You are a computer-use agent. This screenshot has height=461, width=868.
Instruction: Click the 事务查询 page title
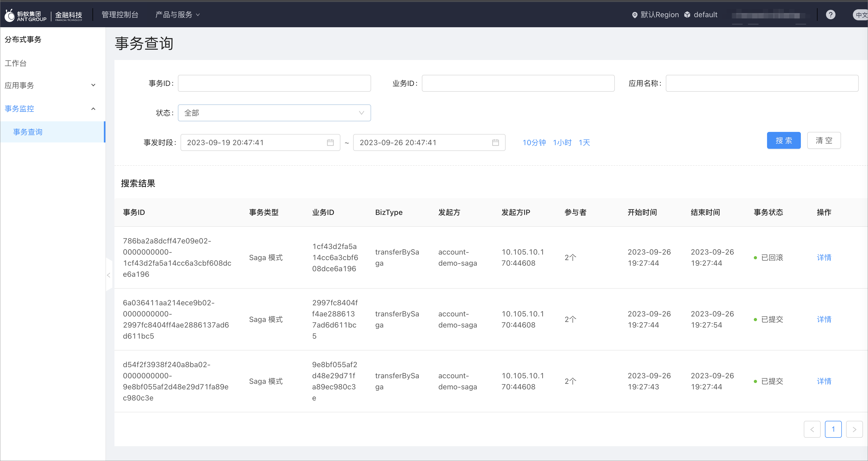144,43
